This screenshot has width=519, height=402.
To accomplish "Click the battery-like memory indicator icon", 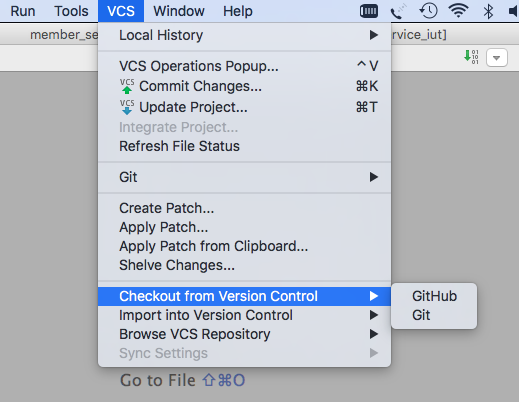I will [x=369, y=11].
